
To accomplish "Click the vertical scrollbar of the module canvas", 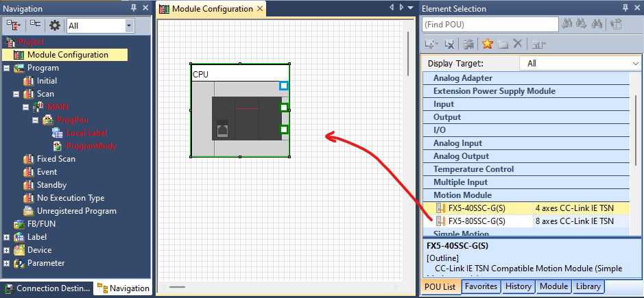I will 408,53.
